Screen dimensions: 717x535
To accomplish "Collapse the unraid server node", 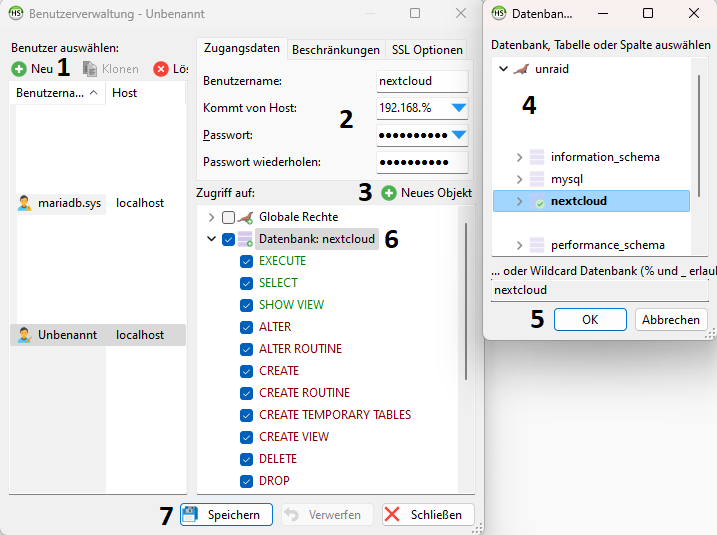I will (x=503, y=69).
